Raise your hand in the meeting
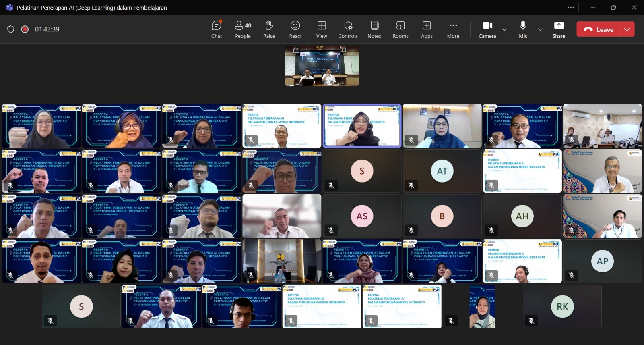The image size is (644, 345). (x=269, y=29)
